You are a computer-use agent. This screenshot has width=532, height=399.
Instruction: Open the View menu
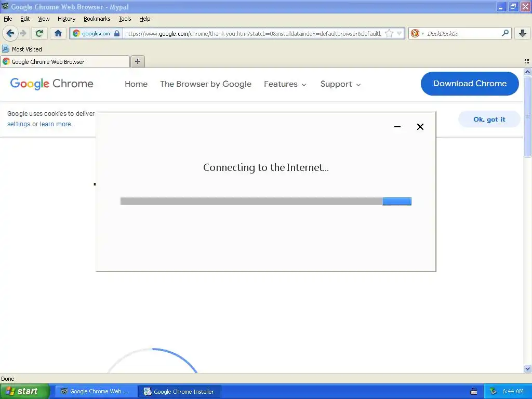44,19
